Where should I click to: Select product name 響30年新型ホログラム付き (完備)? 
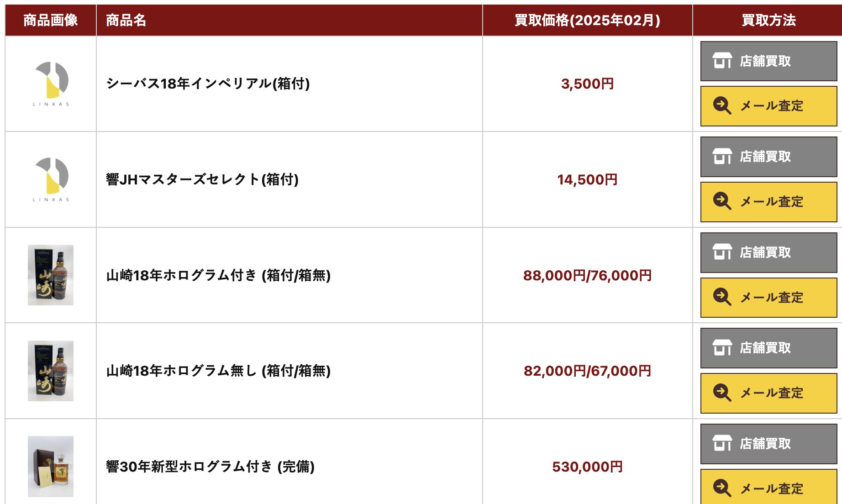click(x=210, y=467)
